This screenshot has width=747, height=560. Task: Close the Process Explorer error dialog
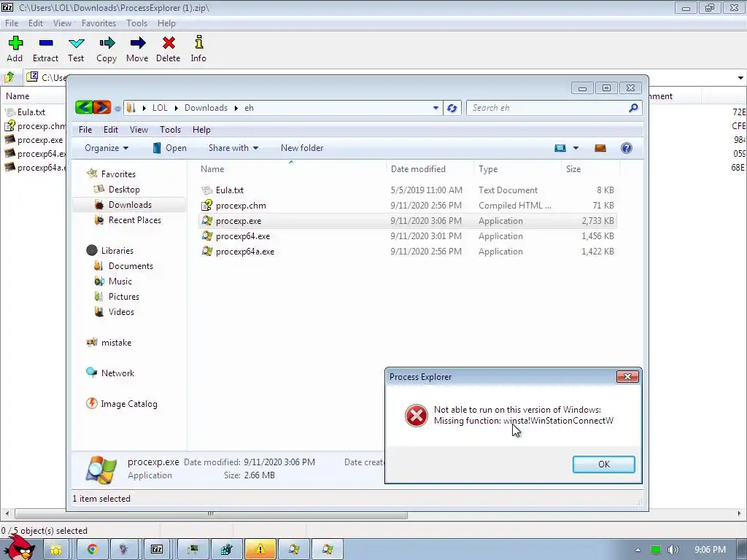(x=627, y=377)
